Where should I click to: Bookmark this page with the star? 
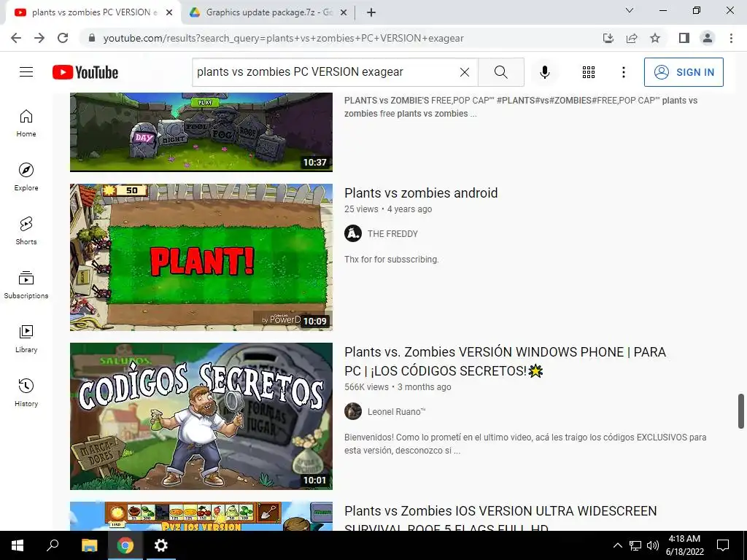pyautogui.click(x=655, y=38)
